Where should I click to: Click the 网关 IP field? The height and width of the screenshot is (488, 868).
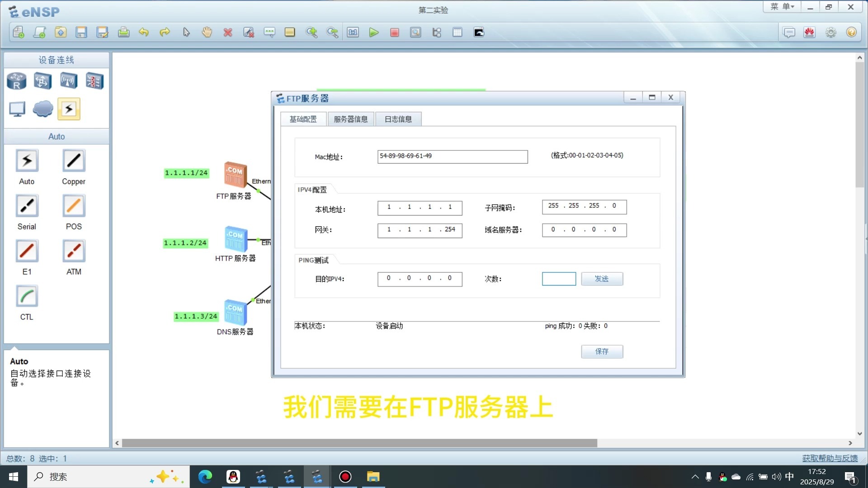[420, 230]
